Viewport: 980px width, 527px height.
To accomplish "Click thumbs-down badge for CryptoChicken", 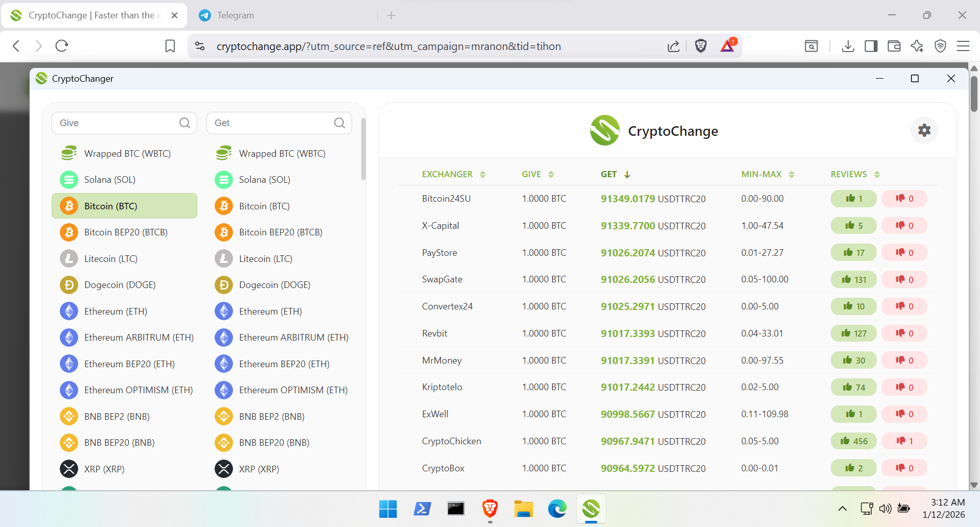I will (904, 441).
